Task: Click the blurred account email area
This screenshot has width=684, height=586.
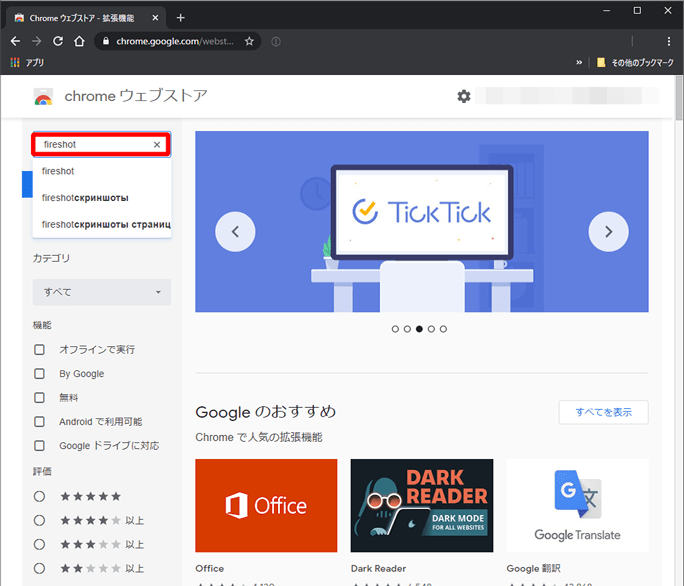Action: 567,96
